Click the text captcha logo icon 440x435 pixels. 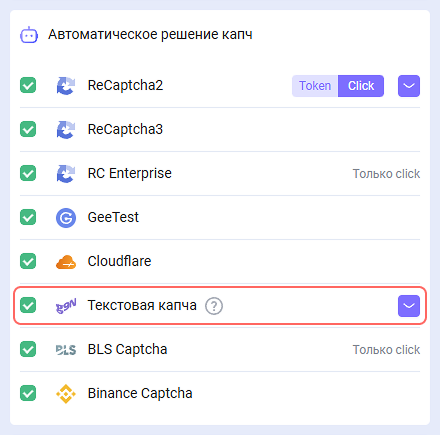pos(66,306)
